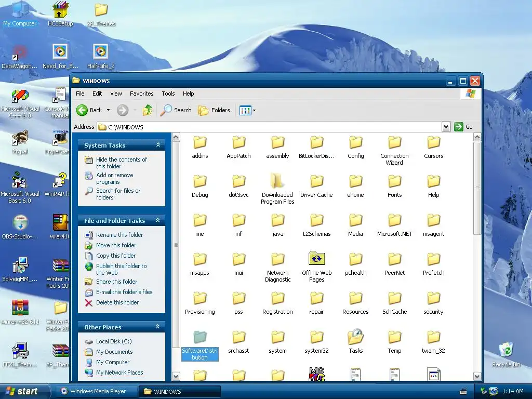
Task: Click the Up one level folder icon
Action: (x=147, y=110)
